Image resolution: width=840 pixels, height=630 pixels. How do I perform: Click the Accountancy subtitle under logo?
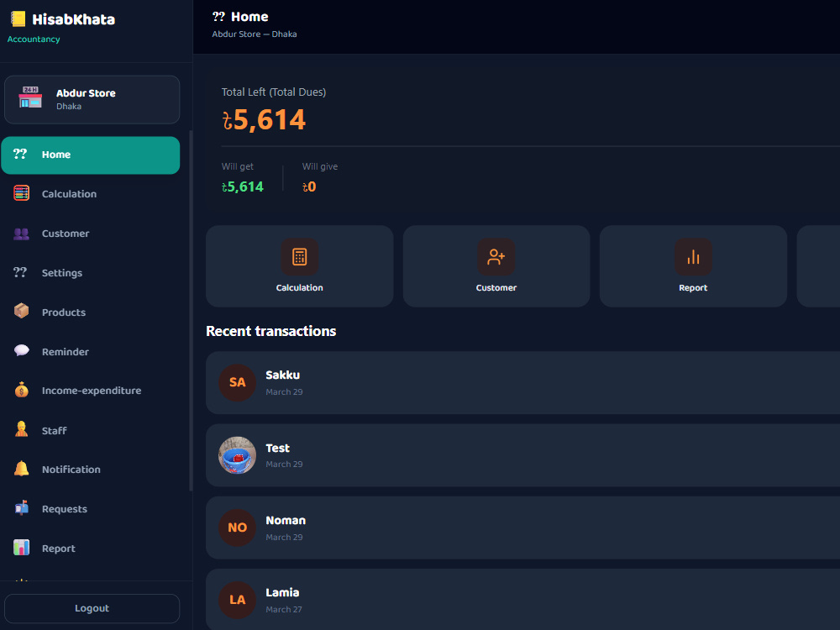[34, 39]
